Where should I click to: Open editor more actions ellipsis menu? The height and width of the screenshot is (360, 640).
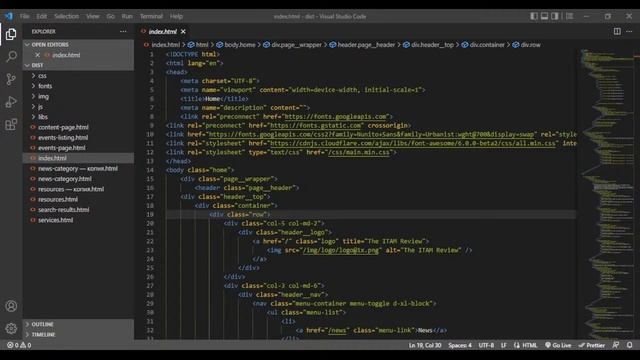629,31
